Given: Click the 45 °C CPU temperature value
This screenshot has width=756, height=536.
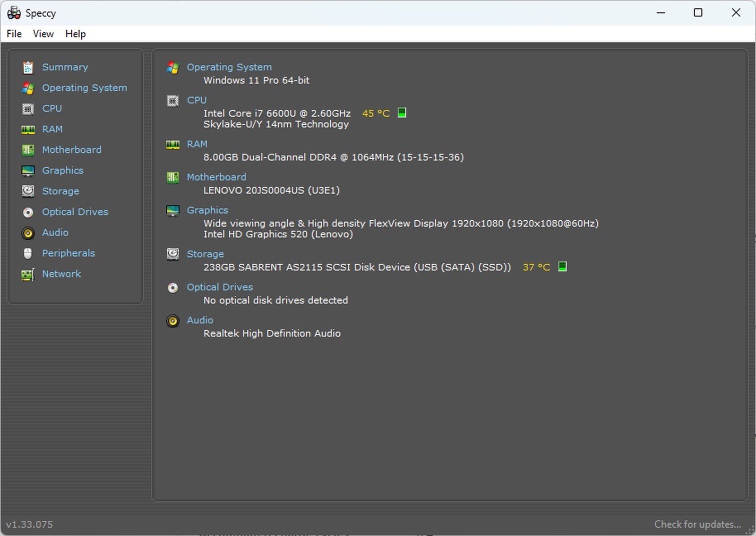Looking at the screenshot, I should [376, 113].
